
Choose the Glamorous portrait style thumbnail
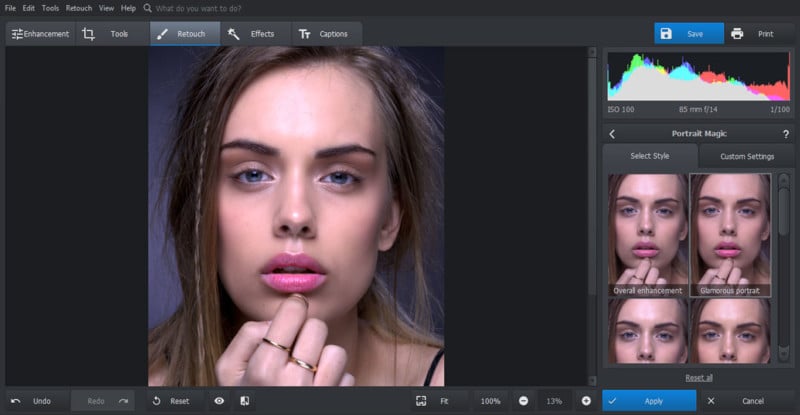coord(730,235)
